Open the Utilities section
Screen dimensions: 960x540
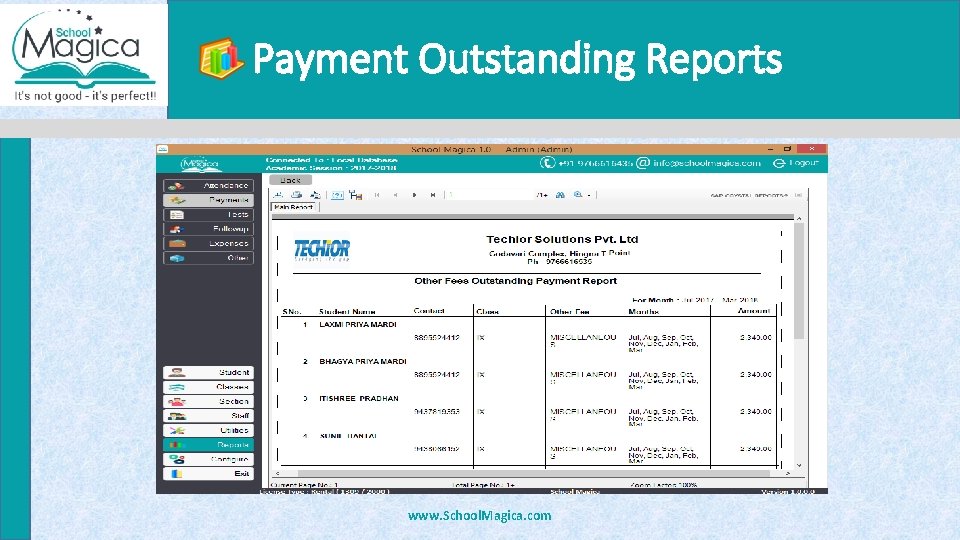pyautogui.click(x=208, y=430)
